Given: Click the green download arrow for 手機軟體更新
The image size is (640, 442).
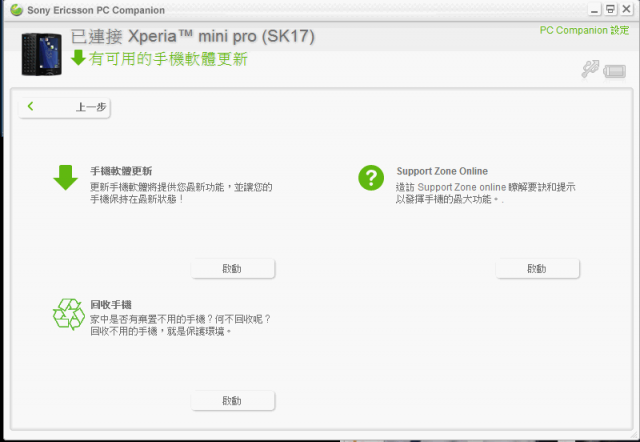Looking at the screenshot, I should click(65, 178).
